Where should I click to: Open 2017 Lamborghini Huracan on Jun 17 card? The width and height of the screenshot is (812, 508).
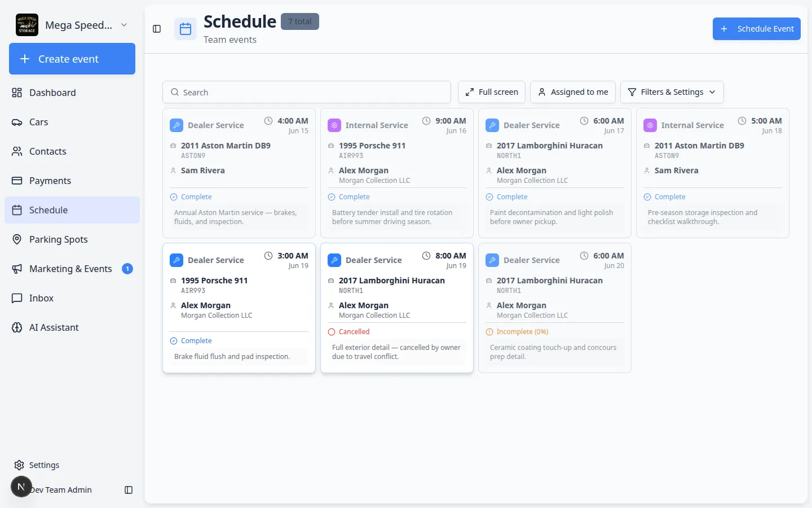click(x=550, y=146)
